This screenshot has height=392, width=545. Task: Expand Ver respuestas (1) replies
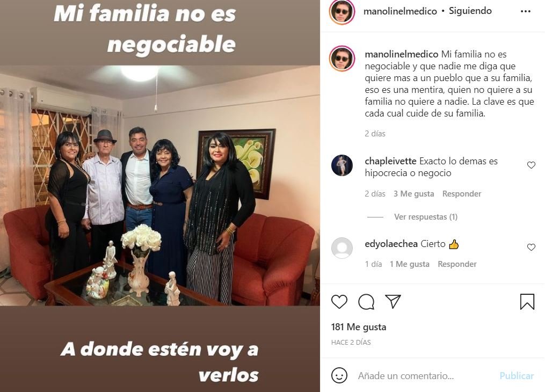(426, 217)
